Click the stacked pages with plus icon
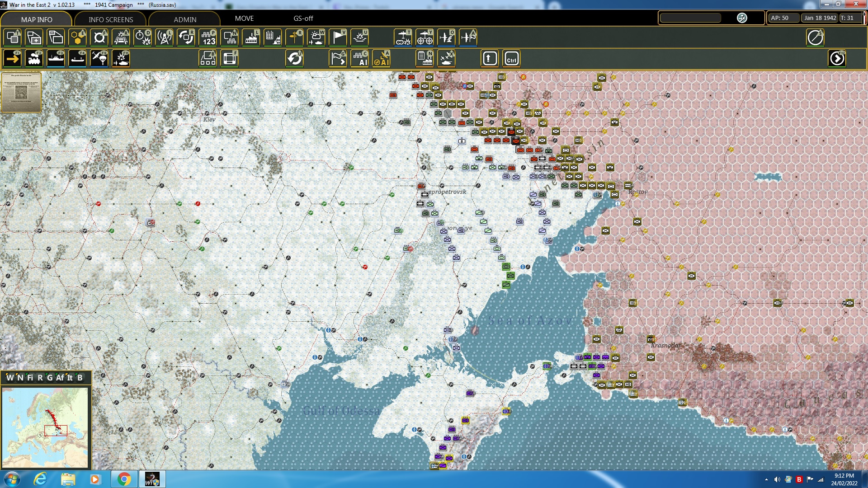Image resolution: width=868 pixels, height=488 pixels. (34, 38)
